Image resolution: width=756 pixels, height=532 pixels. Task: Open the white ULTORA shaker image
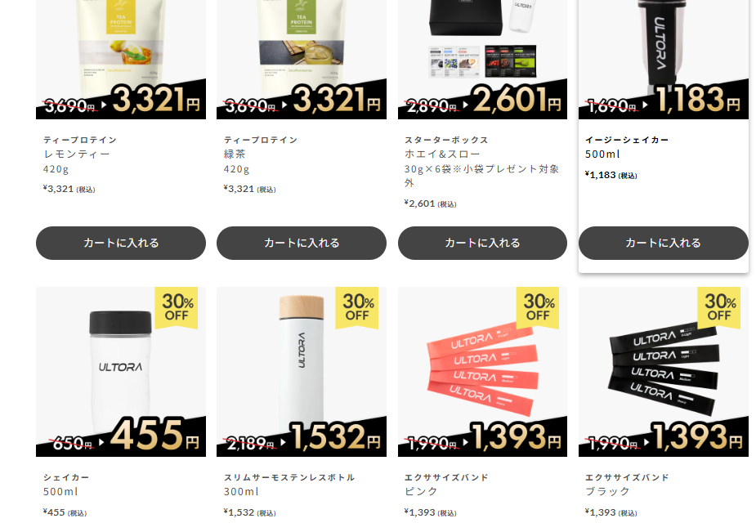[x=120, y=372]
